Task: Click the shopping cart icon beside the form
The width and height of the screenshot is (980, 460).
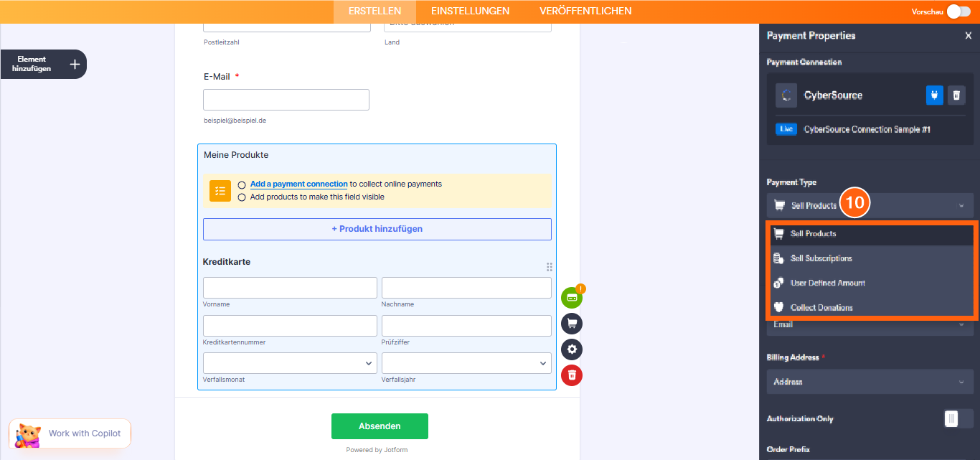Action: (572, 323)
